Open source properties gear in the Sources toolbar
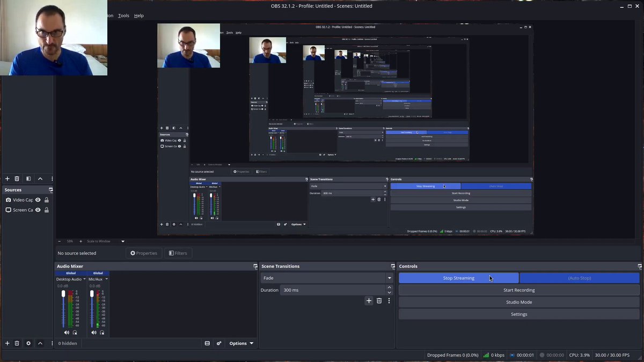Viewport: 644px width, 362px height. point(28,343)
